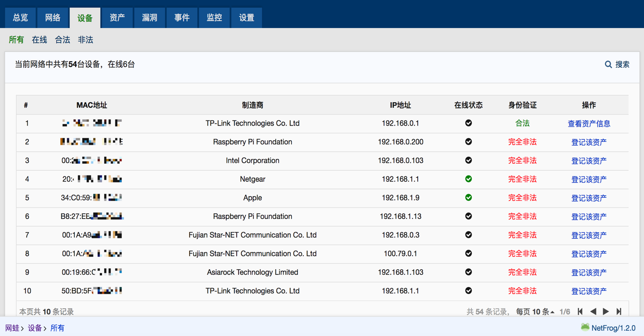
Task: Click the NetFrog/1.2.0 version text
Action: point(614,328)
